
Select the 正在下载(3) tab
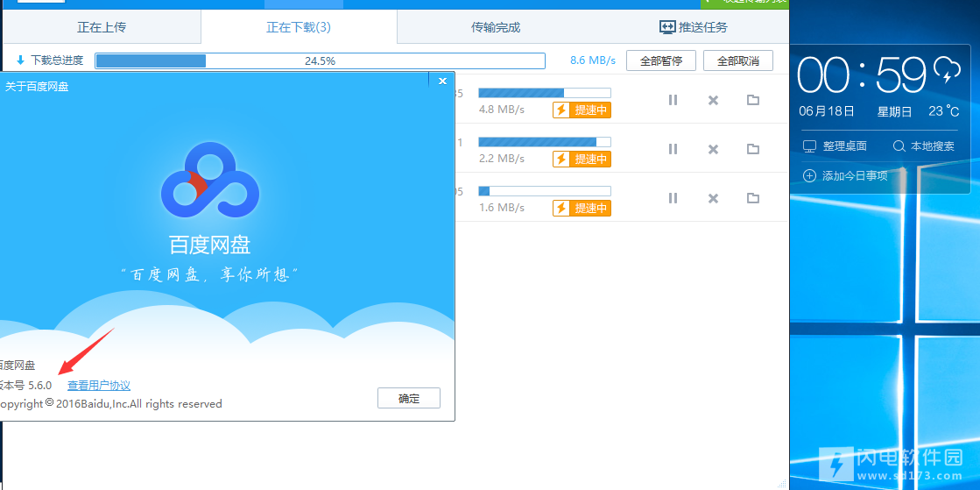click(x=299, y=27)
